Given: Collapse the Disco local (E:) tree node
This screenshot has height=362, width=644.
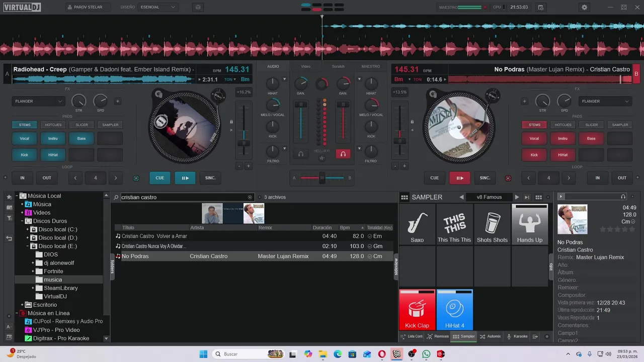Looking at the screenshot, I should coord(28,246).
